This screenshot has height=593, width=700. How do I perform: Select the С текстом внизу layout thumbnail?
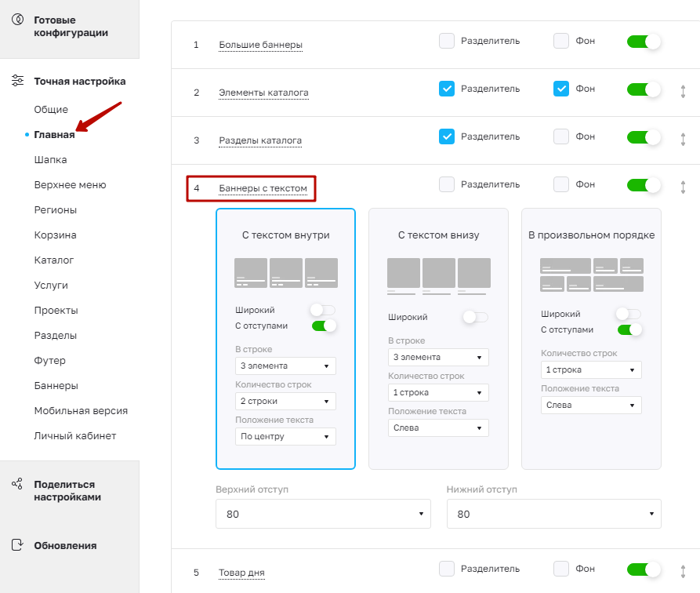[438, 276]
